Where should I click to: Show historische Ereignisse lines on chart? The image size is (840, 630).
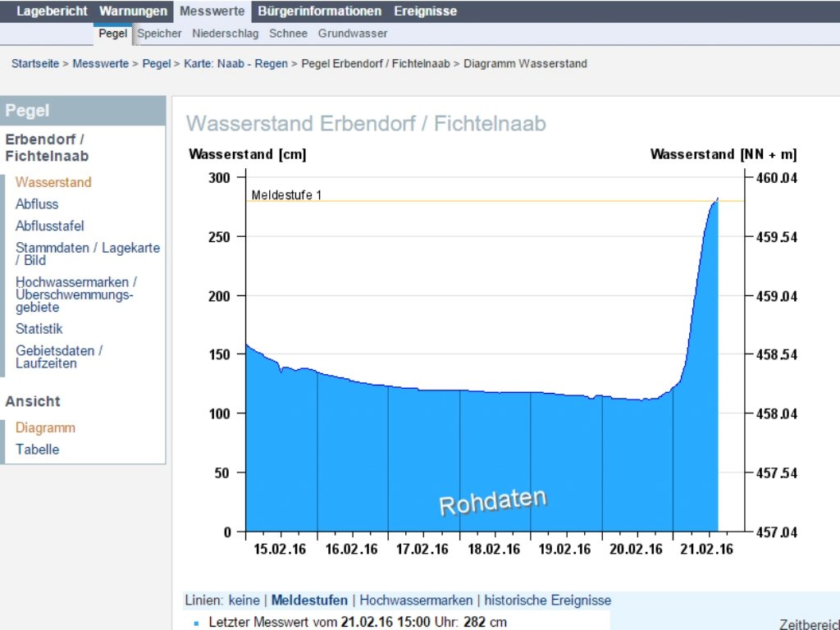point(547,600)
